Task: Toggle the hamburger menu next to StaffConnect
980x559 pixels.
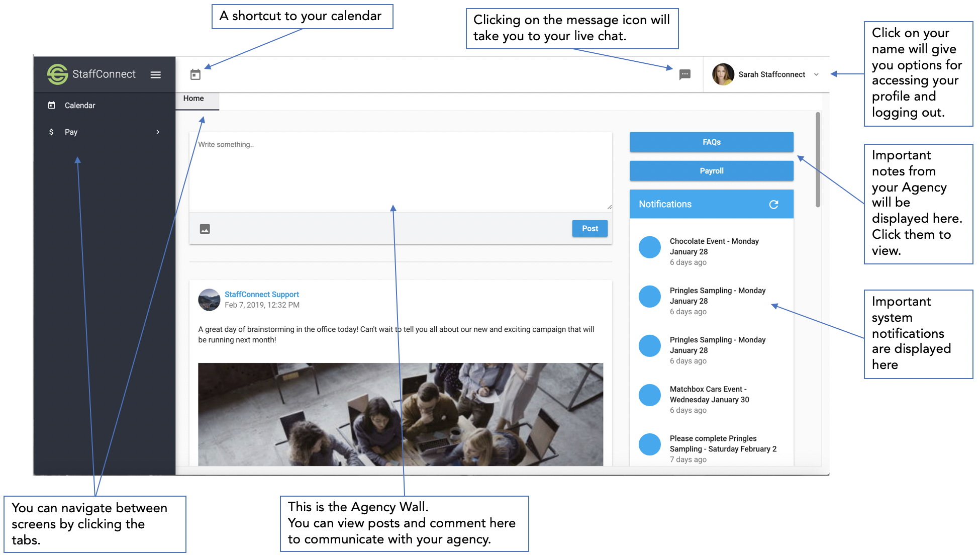Action: point(156,74)
